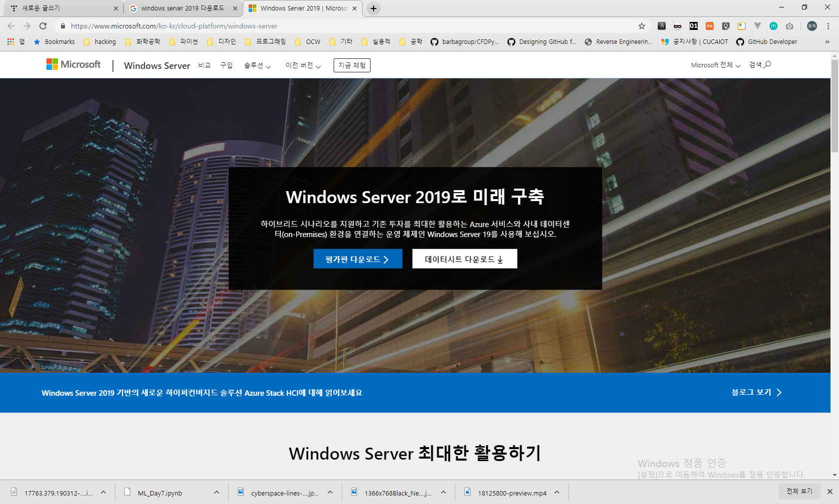The height and width of the screenshot is (504, 839).
Task: Open the '실용적' bookmark folder
Action: tap(376, 42)
